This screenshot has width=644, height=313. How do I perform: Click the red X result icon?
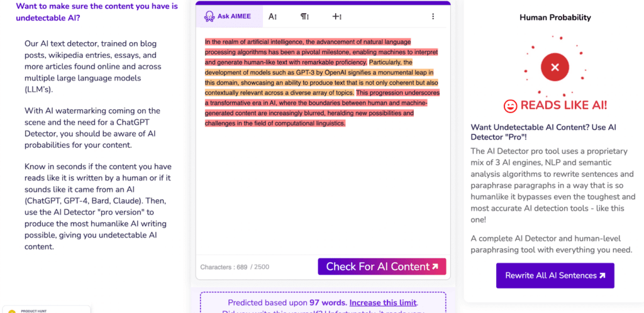click(554, 67)
